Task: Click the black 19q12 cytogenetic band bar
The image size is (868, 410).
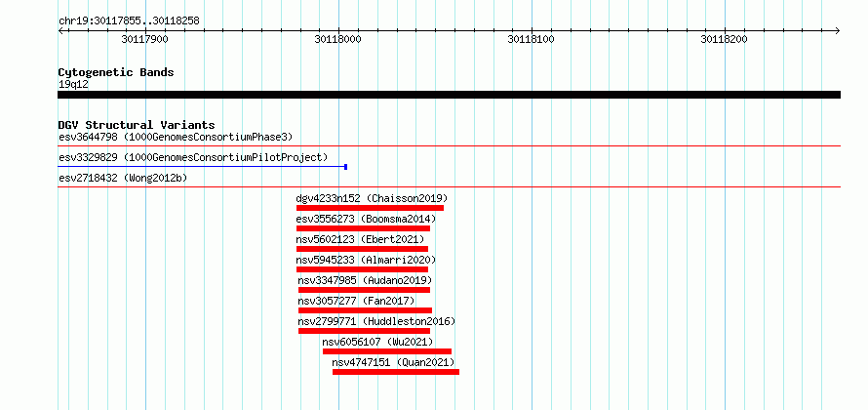Action: 449,95
